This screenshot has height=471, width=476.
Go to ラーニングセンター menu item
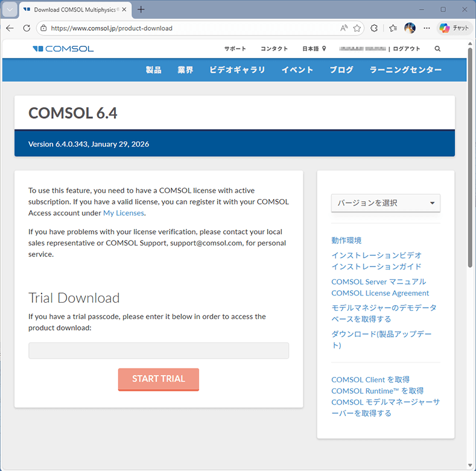[x=405, y=70]
